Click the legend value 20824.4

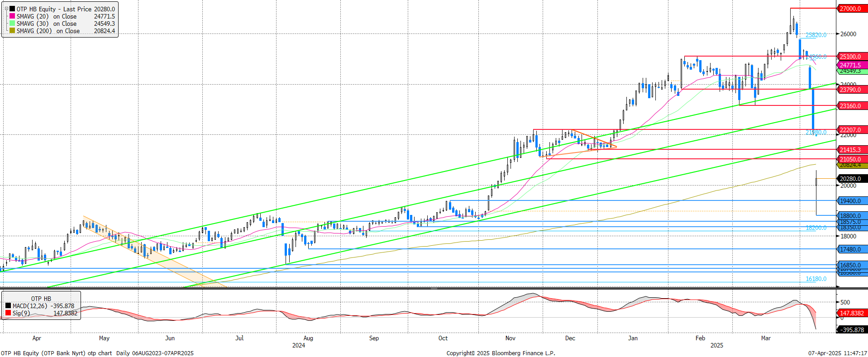tap(105, 31)
